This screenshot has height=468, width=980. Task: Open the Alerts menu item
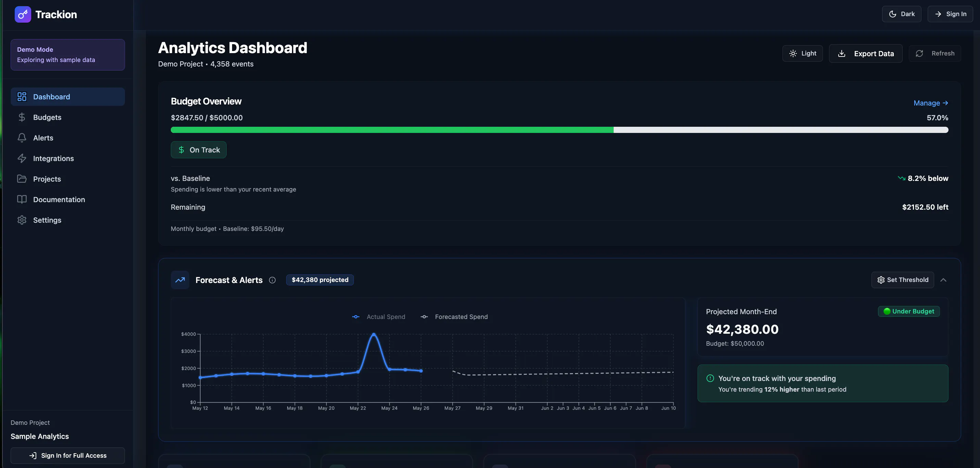click(68, 138)
